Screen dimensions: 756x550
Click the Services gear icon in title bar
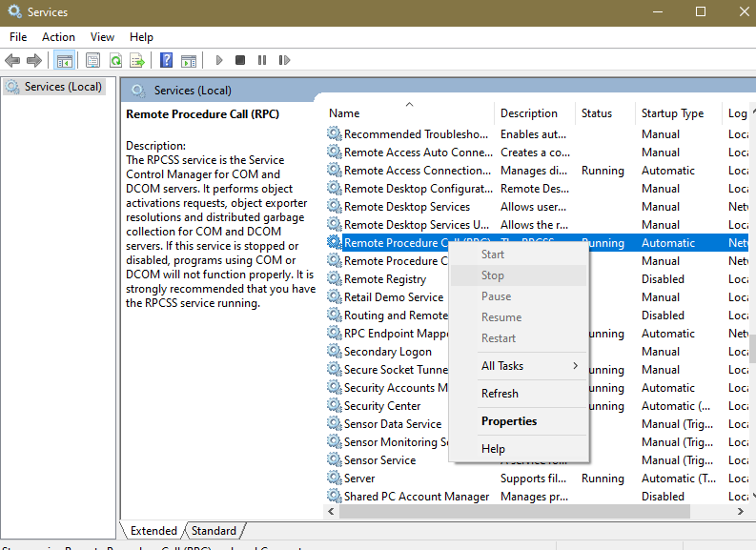pos(14,11)
